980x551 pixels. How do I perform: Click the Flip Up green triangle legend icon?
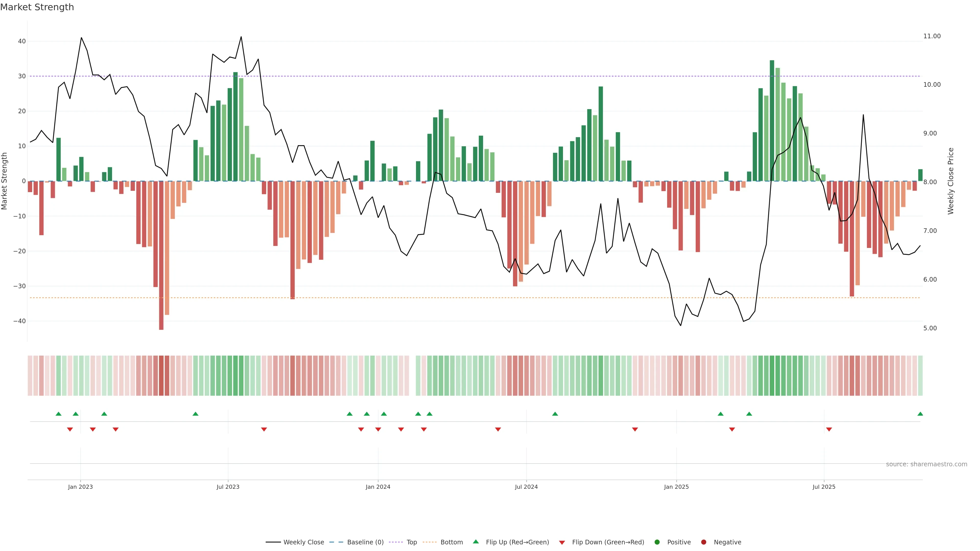click(x=475, y=542)
